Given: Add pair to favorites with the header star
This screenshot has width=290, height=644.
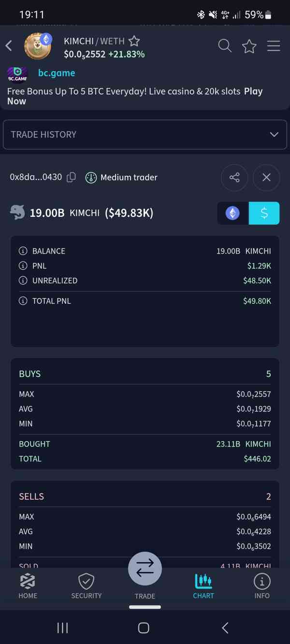Looking at the screenshot, I should [249, 46].
